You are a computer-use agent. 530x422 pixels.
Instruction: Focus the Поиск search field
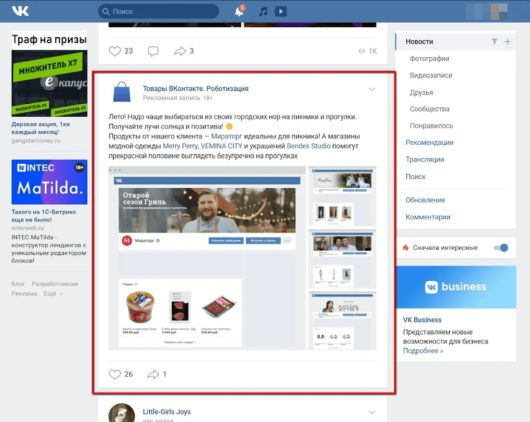[x=158, y=11]
